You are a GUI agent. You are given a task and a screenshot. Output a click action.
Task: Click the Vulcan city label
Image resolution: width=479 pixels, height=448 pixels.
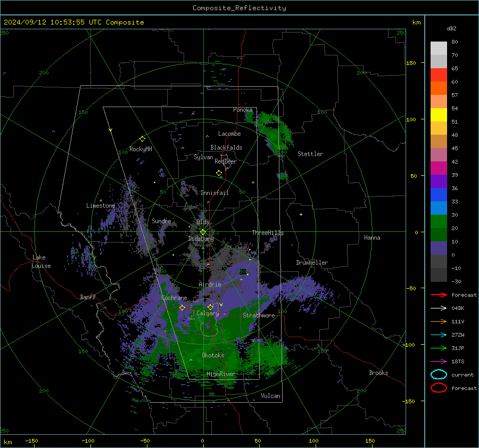(x=271, y=396)
